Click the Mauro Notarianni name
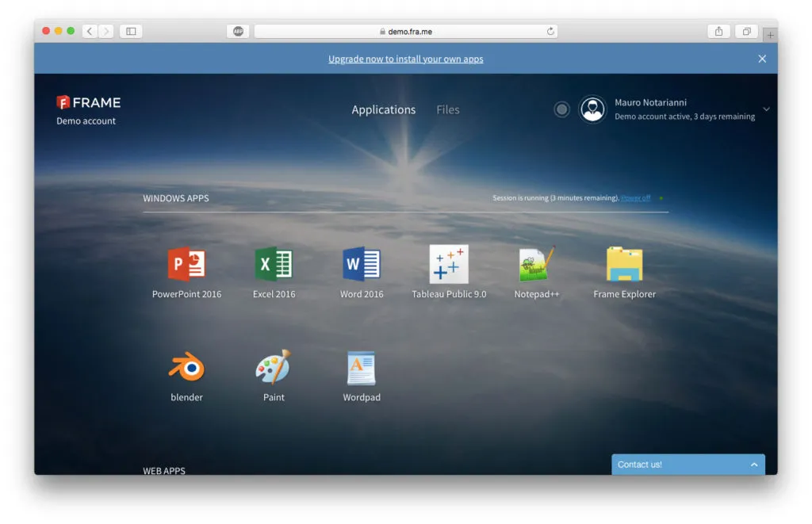812x524 pixels. click(x=650, y=102)
